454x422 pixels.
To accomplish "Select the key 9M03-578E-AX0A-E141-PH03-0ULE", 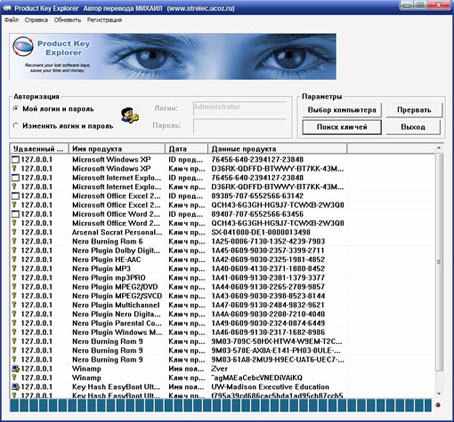I will 276,350.
